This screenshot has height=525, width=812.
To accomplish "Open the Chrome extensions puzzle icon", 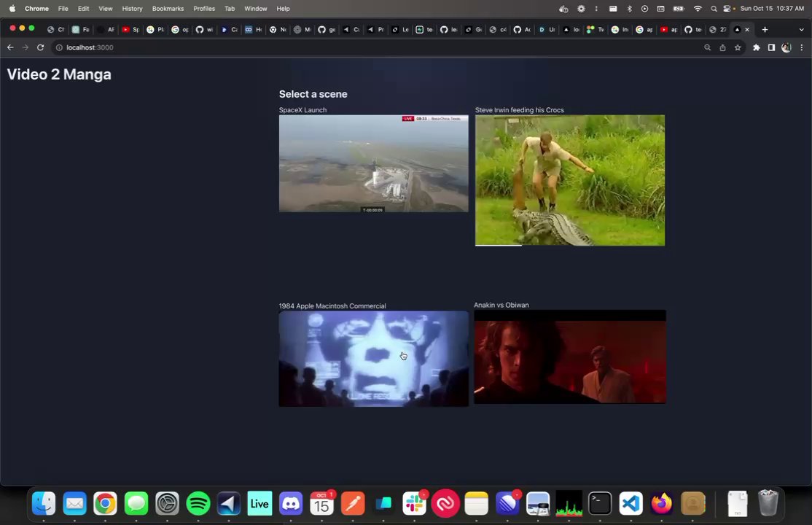I will [756, 47].
